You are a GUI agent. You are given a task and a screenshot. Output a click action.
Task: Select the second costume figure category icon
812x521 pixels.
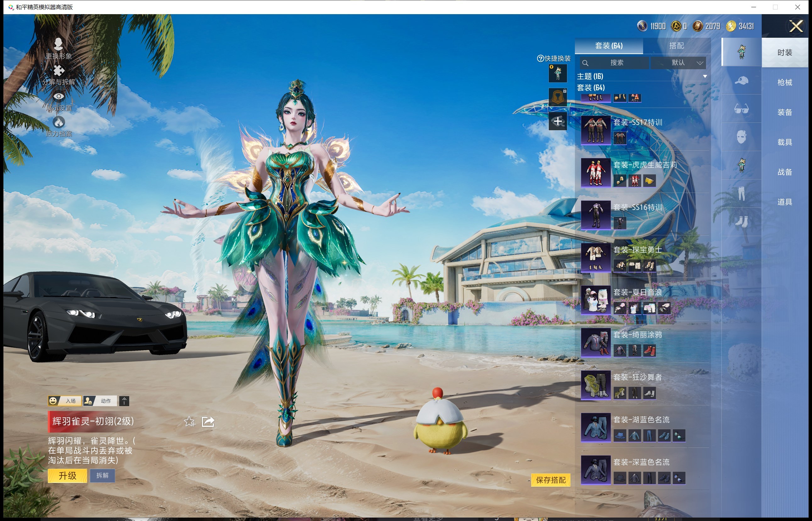pyautogui.click(x=741, y=165)
